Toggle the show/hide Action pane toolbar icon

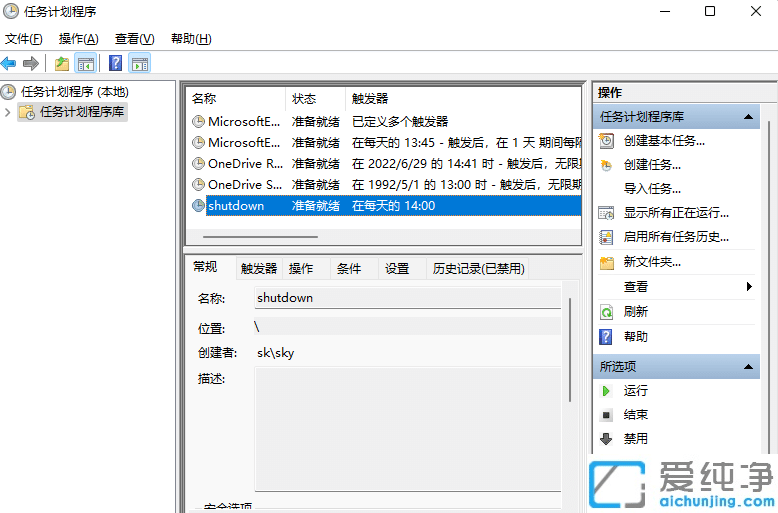pos(140,64)
